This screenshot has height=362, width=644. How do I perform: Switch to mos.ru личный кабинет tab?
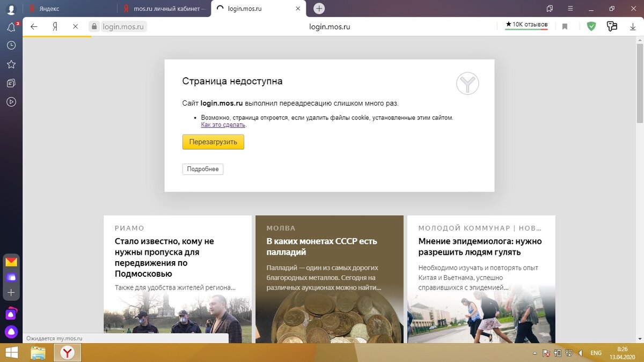click(x=165, y=9)
